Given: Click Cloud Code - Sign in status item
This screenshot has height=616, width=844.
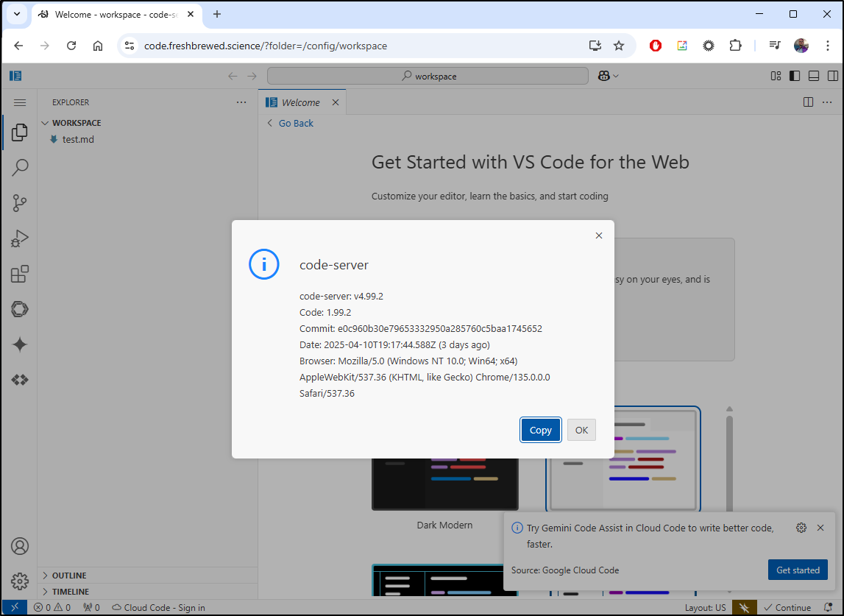Looking at the screenshot, I should point(158,607).
